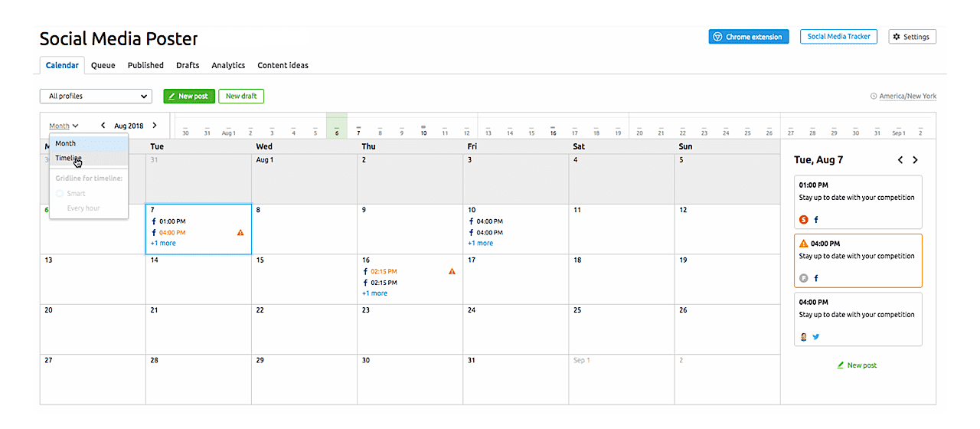
Task: Select Every hour gridline option
Action: pos(83,208)
